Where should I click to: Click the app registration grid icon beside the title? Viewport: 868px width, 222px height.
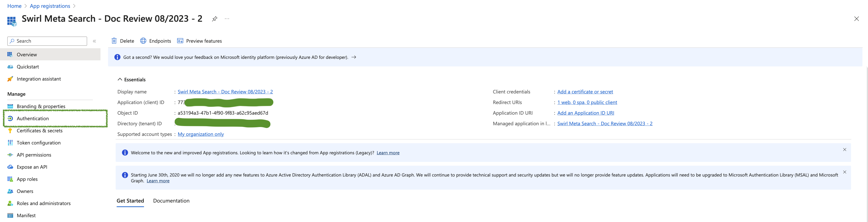(12, 21)
